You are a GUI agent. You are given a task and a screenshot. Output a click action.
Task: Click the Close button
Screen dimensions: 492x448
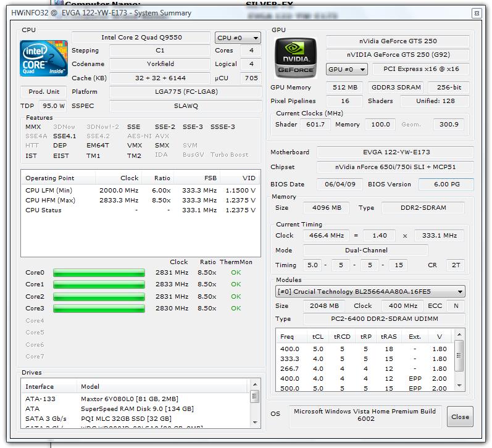[460, 417]
